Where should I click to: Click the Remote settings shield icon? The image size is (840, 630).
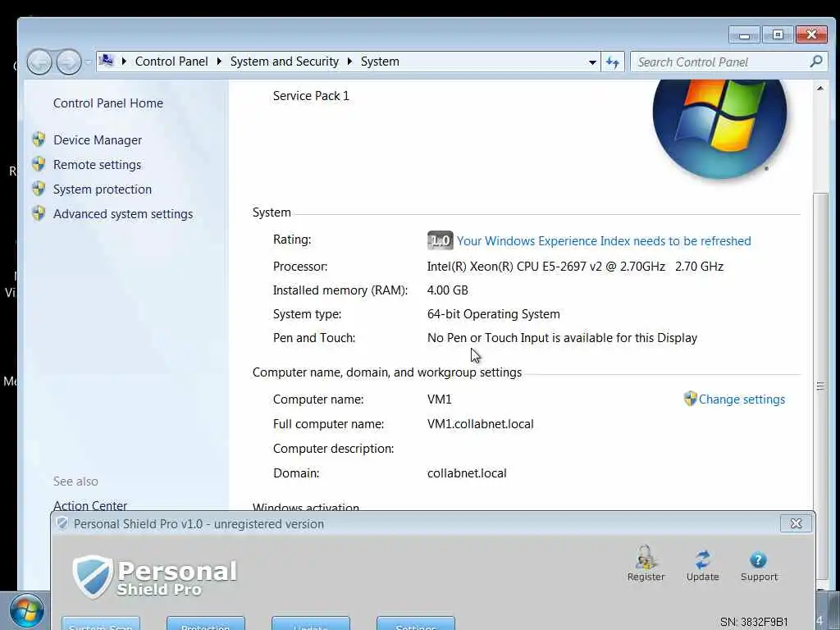tap(39, 164)
